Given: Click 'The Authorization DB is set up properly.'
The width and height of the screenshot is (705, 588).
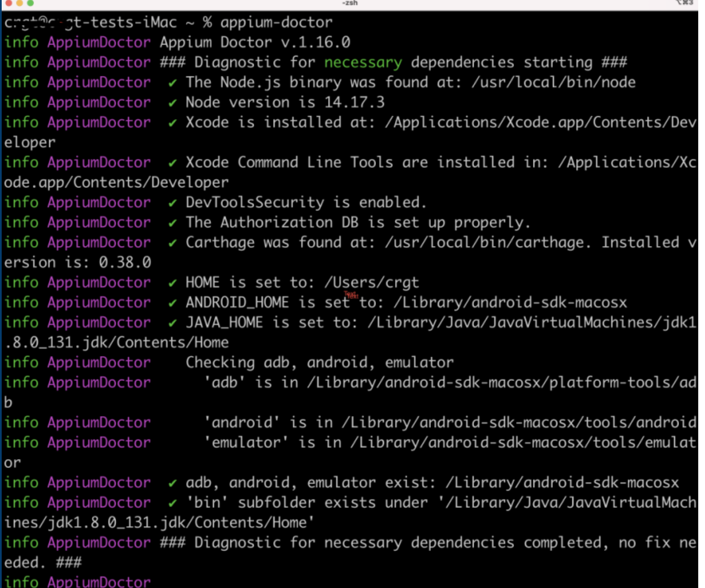Looking at the screenshot, I should [358, 223].
